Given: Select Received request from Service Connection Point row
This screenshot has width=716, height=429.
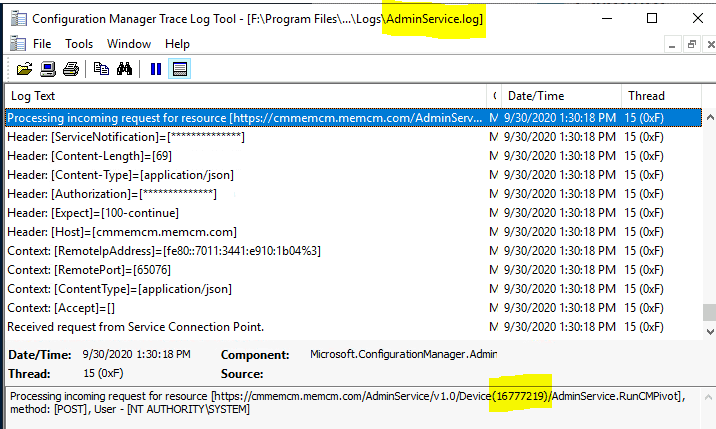Looking at the screenshot, I should 353,327.
